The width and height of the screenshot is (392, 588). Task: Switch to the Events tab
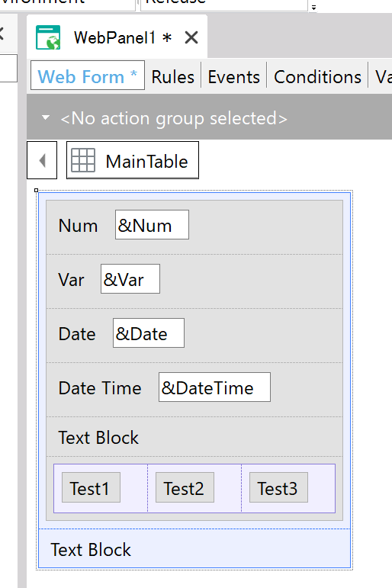pyautogui.click(x=233, y=77)
